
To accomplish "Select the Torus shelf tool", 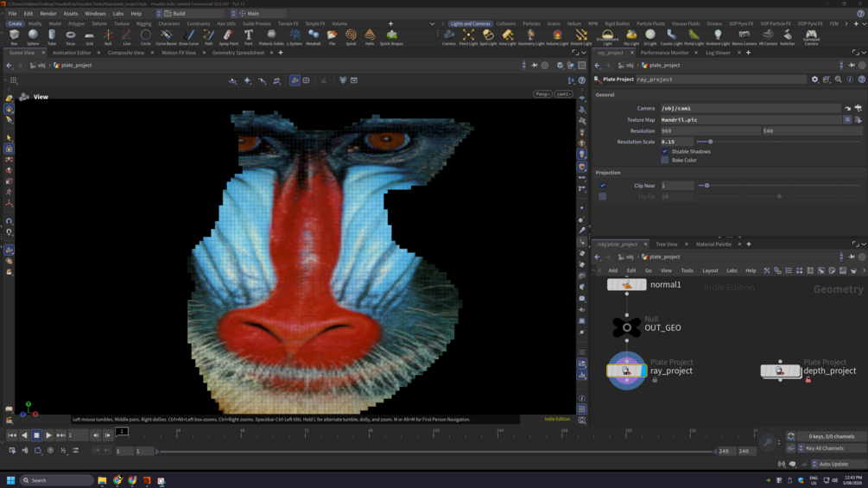I will point(70,37).
